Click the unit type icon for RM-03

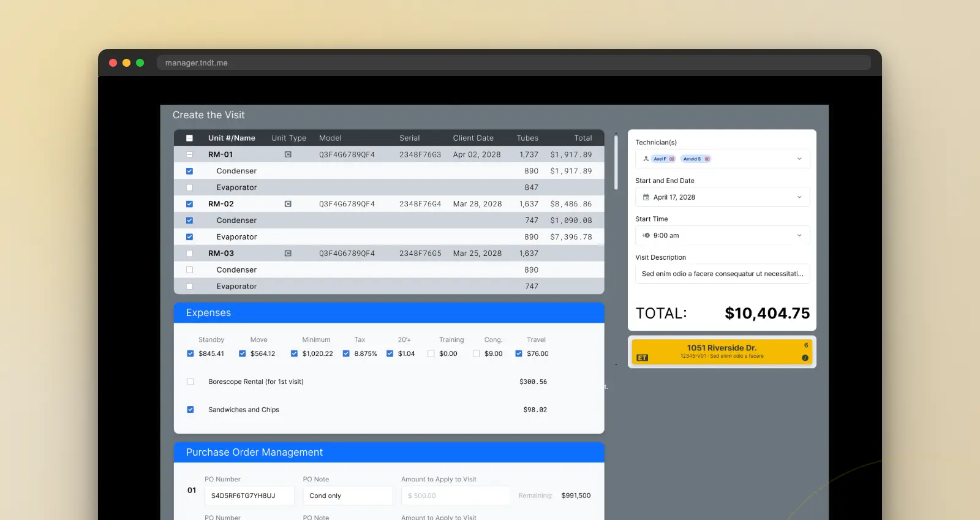(x=288, y=253)
